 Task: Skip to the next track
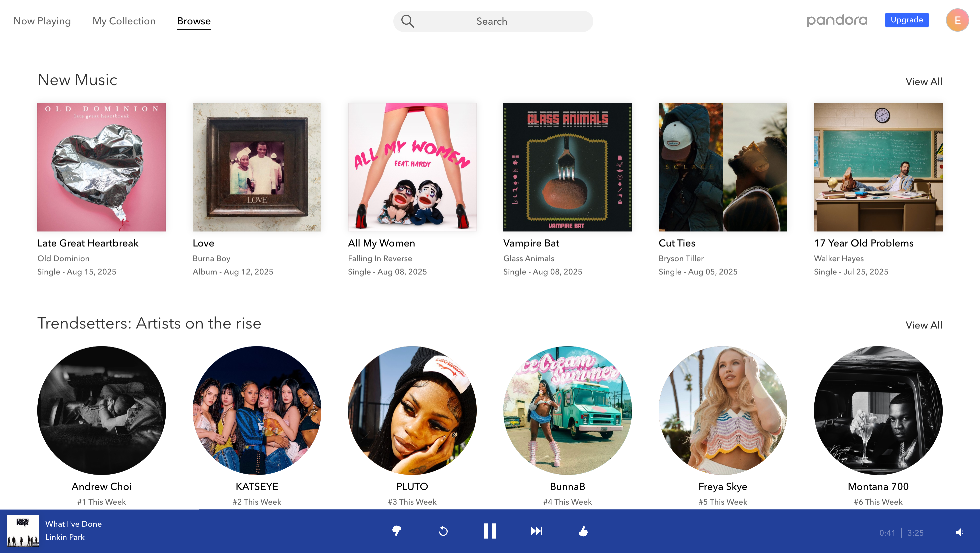[x=536, y=531]
